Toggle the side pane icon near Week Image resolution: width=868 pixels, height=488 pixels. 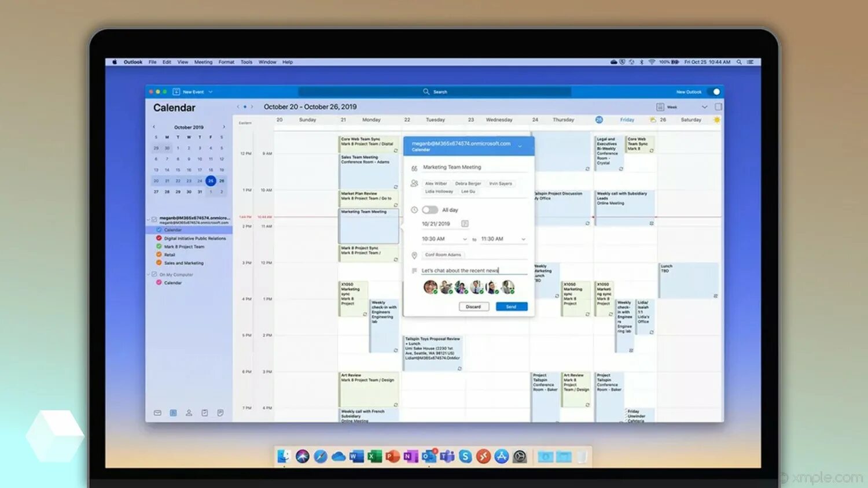pos(718,107)
